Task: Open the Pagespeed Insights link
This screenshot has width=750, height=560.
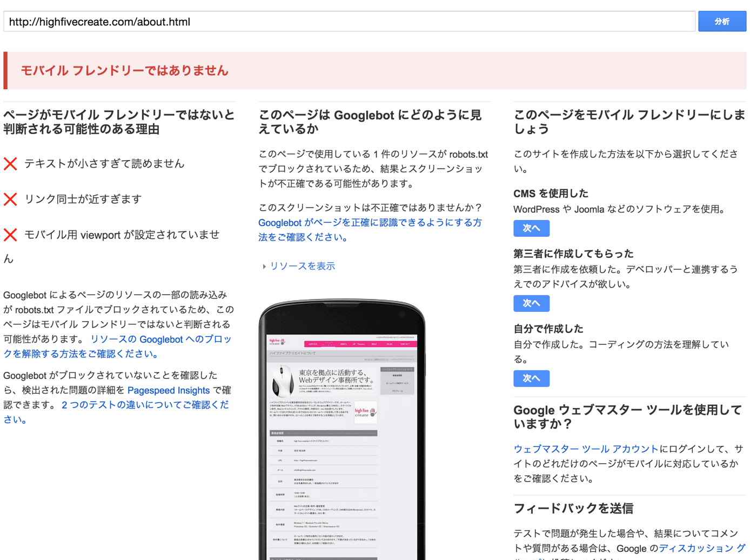Action: pos(169,390)
